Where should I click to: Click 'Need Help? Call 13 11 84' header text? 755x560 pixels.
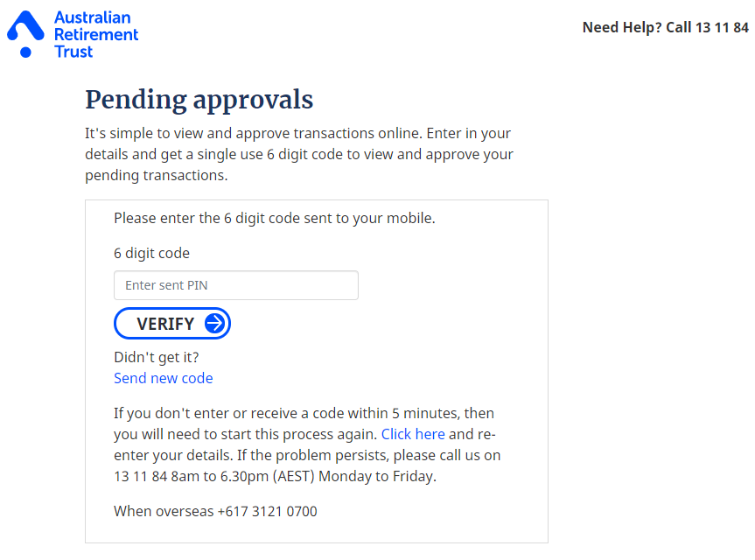664,27
